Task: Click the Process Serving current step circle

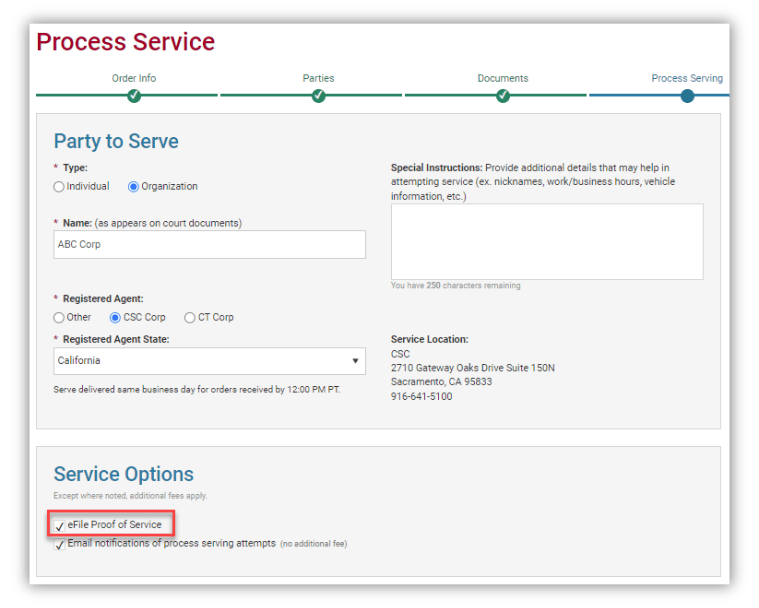Action: [x=687, y=96]
